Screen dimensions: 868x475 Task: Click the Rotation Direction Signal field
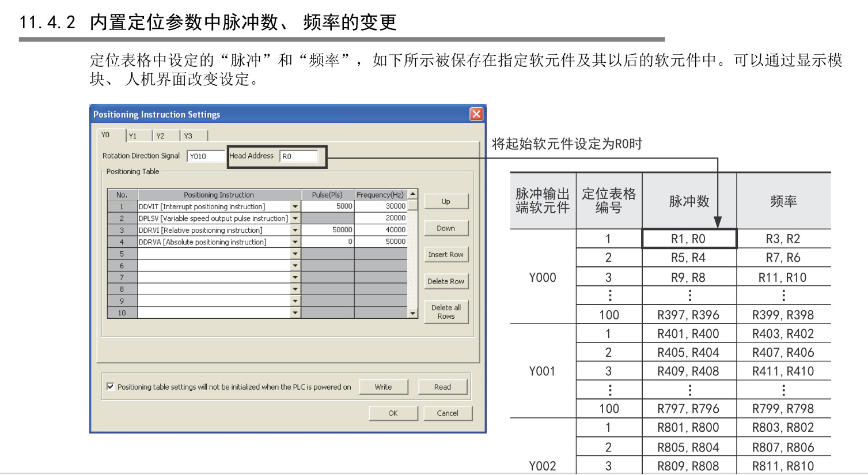[x=205, y=156]
